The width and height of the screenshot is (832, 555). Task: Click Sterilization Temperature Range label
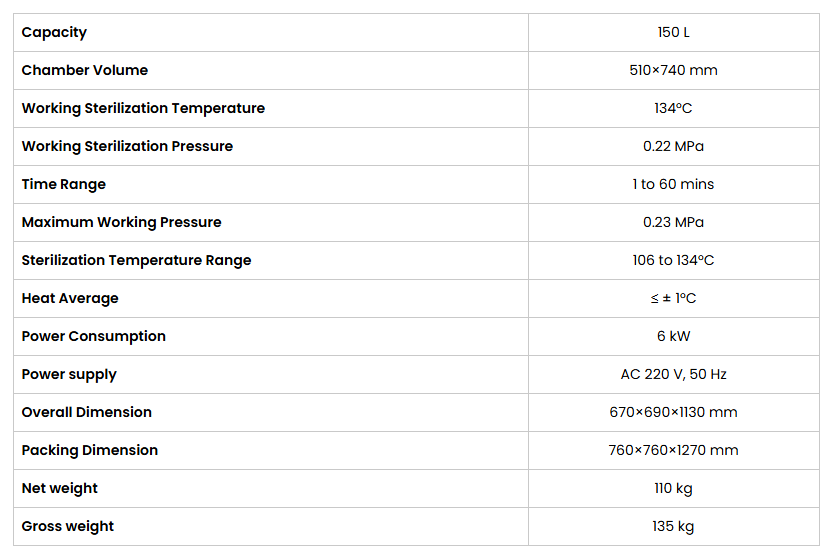(136, 261)
